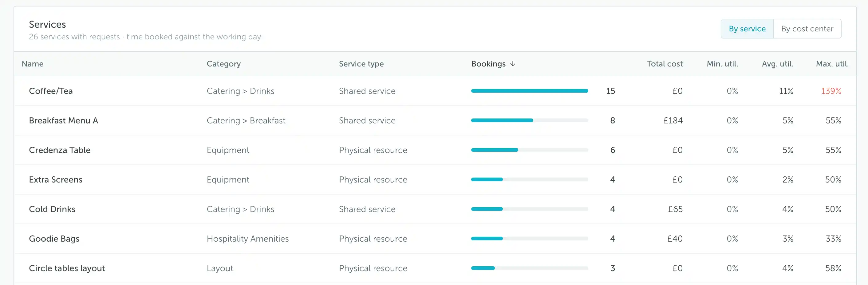
Task: Select the Extra Screens service name
Action: [56, 179]
